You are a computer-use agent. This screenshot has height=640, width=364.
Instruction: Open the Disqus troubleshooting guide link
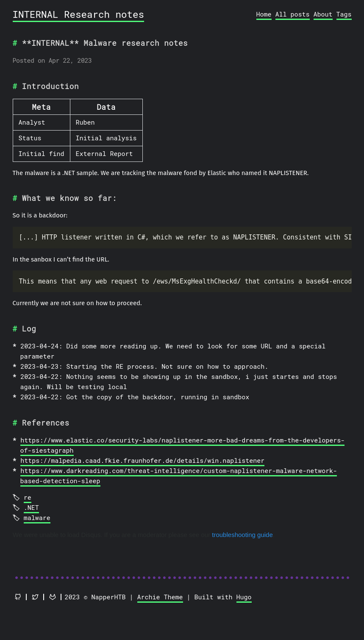pyautogui.click(x=242, y=535)
